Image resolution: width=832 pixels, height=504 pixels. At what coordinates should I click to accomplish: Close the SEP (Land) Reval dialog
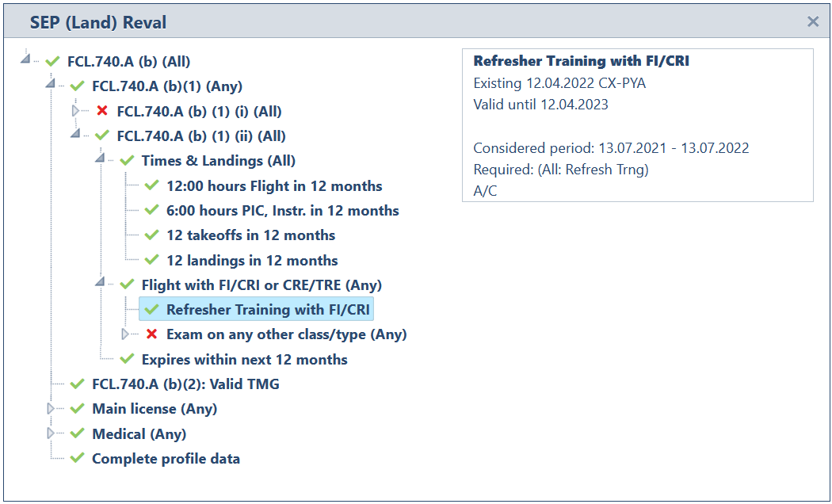[812, 22]
